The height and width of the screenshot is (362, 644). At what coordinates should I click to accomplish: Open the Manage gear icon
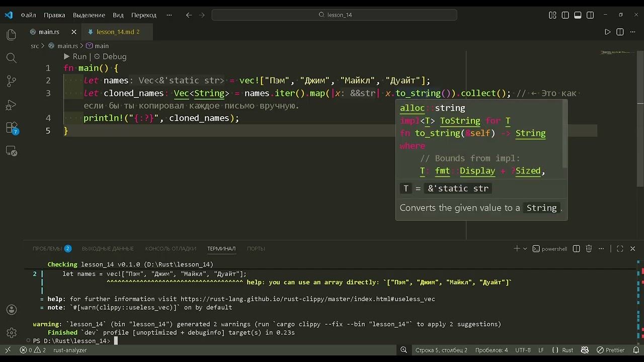[11, 333]
